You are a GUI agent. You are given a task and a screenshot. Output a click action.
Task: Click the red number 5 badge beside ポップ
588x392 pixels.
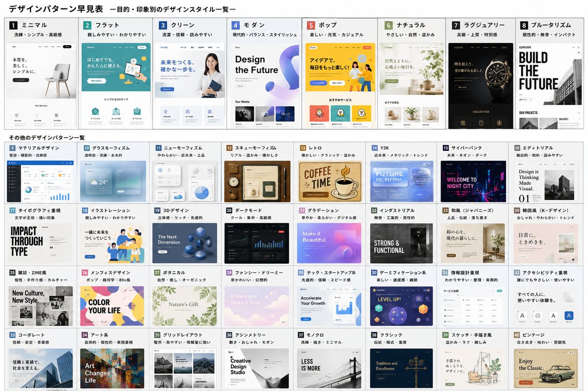pyautogui.click(x=311, y=25)
